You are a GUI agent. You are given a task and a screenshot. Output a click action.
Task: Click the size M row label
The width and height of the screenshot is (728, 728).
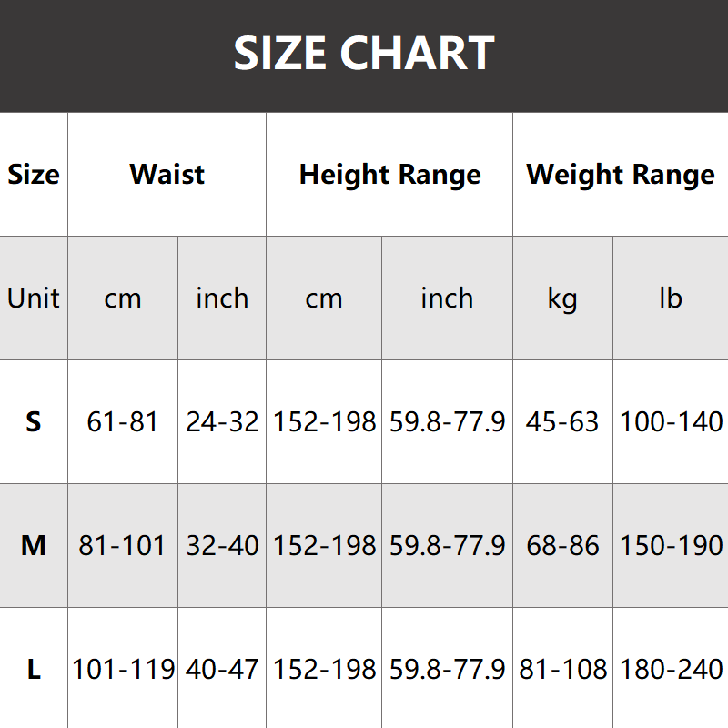pos(34,546)
